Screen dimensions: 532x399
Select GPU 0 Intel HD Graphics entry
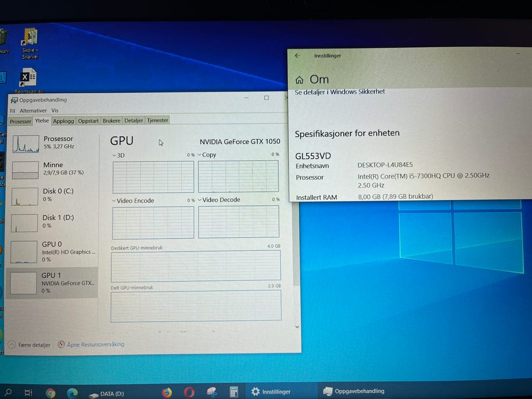tap(53, 252)
